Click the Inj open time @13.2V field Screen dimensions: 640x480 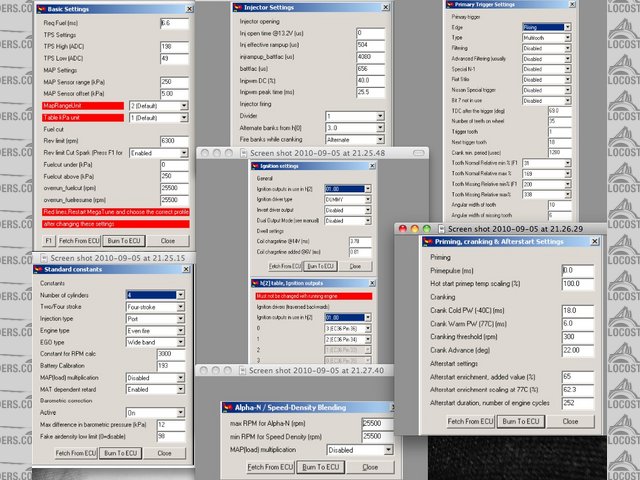click(x=371, y=33)
